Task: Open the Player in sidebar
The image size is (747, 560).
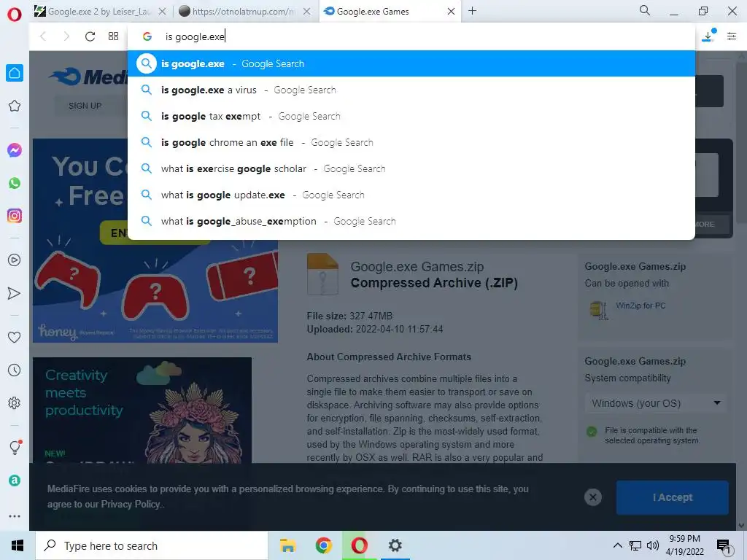Action: (x=15, y=260)
